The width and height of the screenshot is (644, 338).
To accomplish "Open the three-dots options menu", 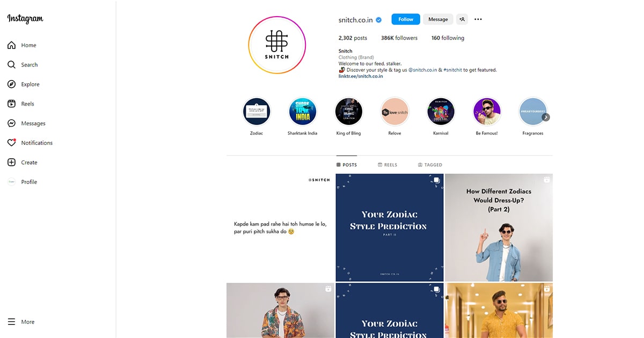I will click(478, 19).
